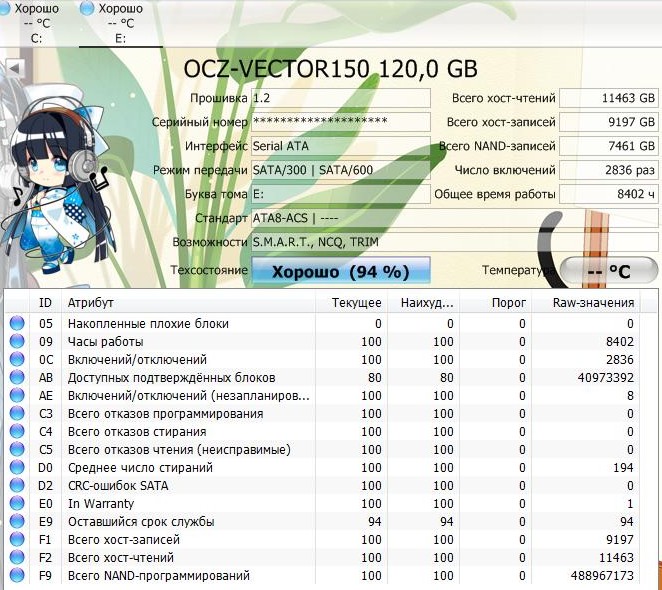Screen dimensions: 662x590
Task: Click the Наихуд... column header
Action: (423, 302)
